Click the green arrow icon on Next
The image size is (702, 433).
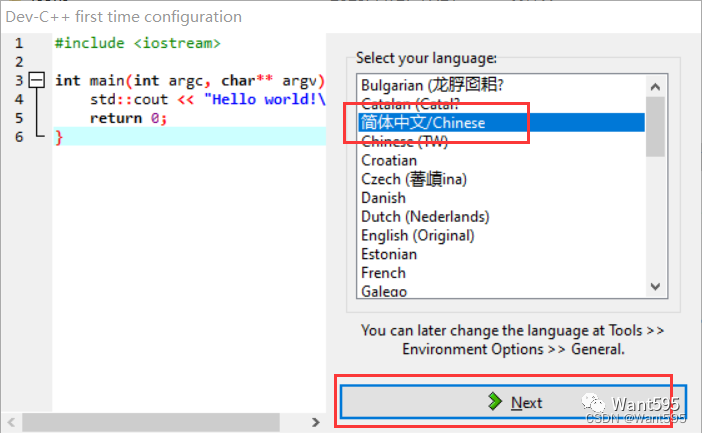point(495,401)
